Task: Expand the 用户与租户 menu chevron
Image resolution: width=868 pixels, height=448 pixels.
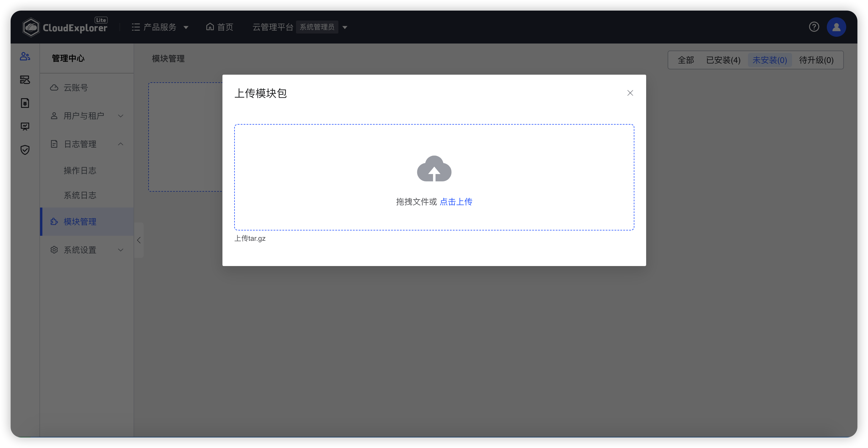Action: (x=121, y=116)
